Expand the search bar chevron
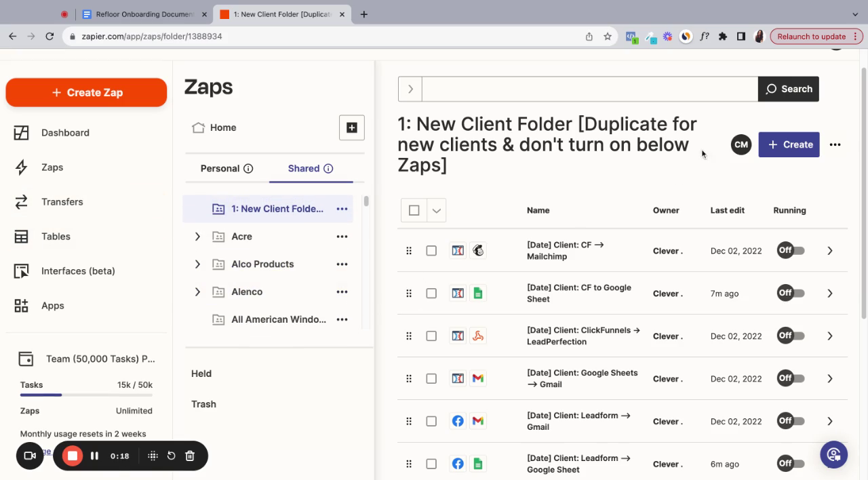The height and width of the screenshot is (480, 868). coord(410,89)
